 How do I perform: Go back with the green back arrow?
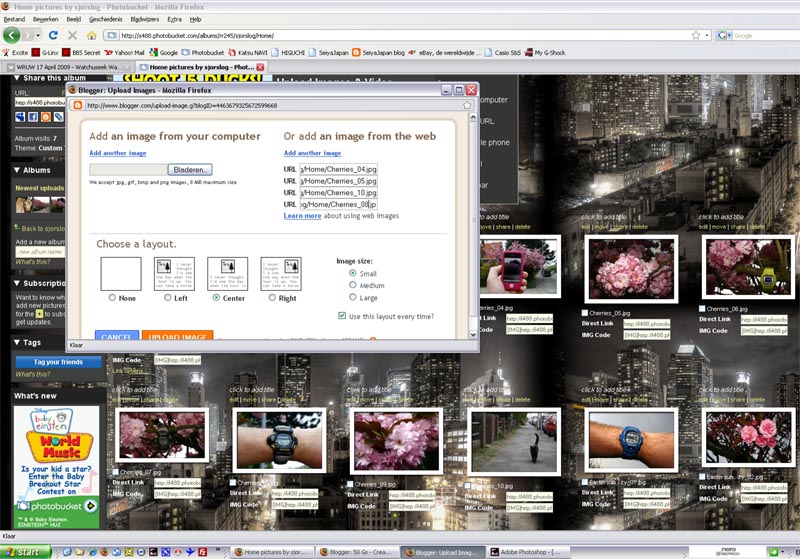click(x=11, y=35)
